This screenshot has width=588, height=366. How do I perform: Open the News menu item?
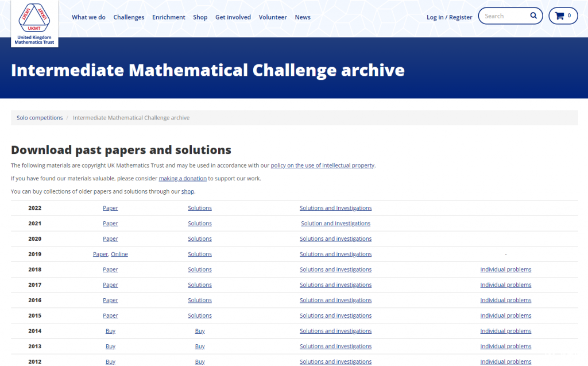point(303,17)
